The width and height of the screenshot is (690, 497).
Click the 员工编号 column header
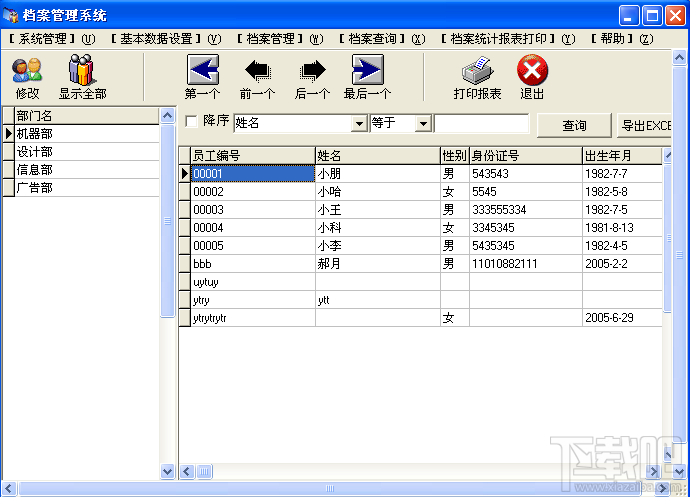point(253,155)
